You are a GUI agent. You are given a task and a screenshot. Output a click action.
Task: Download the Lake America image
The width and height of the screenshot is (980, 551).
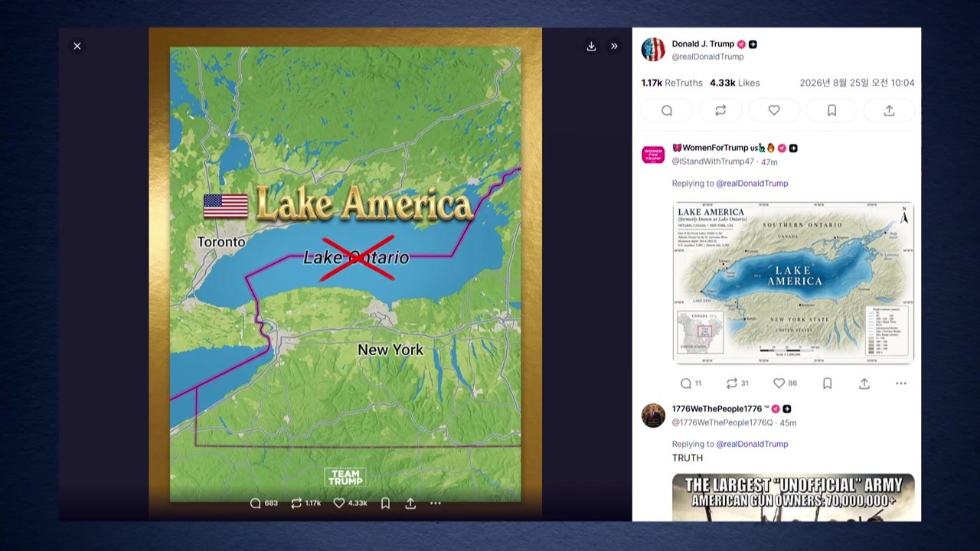pyautogui.click(x=592, y=46)
